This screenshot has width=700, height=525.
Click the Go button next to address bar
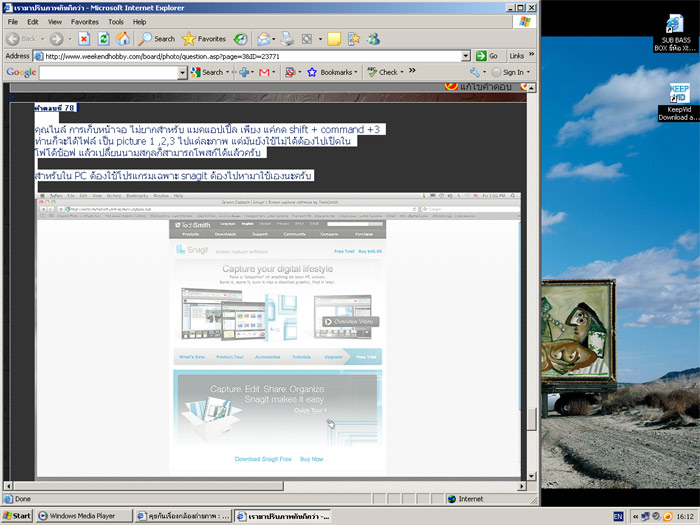[x=487, y=56]
